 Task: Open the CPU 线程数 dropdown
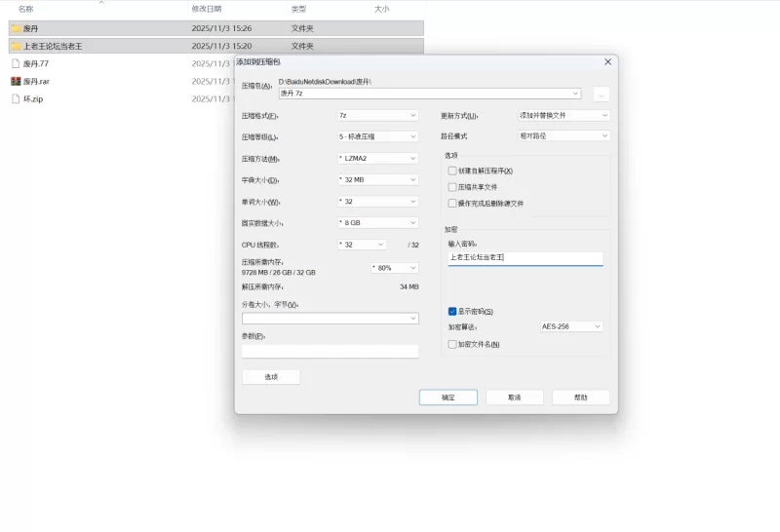click(362, 245)
